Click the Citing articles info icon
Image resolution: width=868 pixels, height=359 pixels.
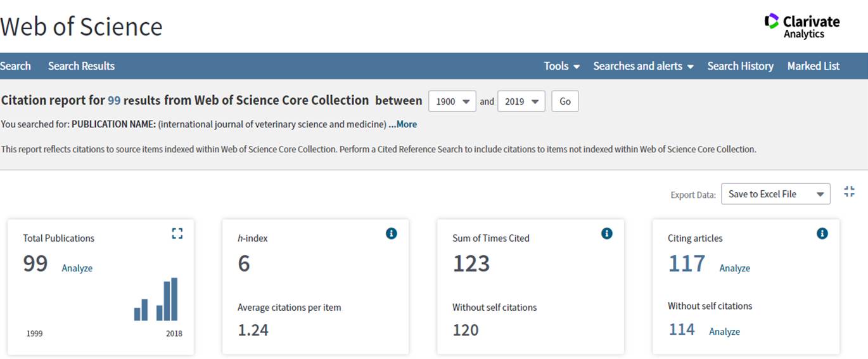pos(822,233)
